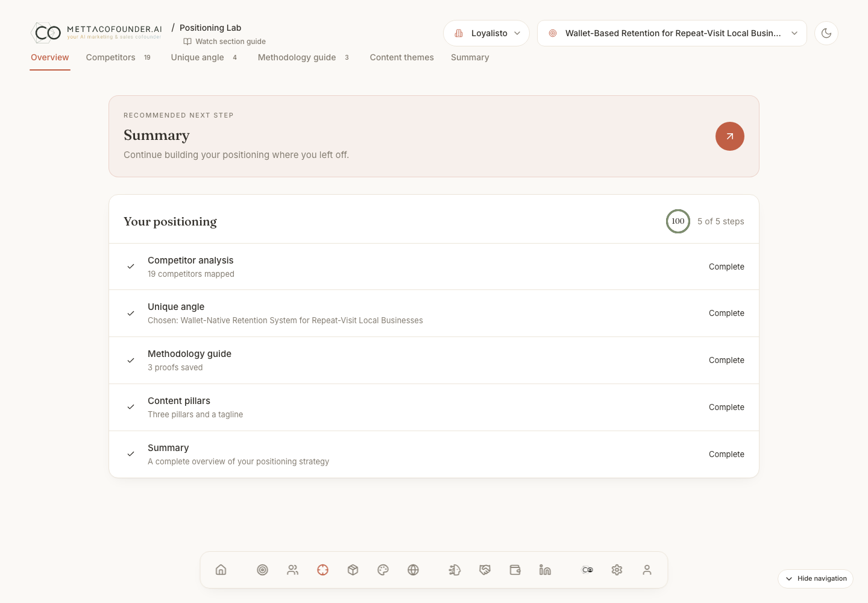Screen dimensions: 868x603
Task: Open the wallet icon in bottom navigation
Action: click(x=515, y=570)
